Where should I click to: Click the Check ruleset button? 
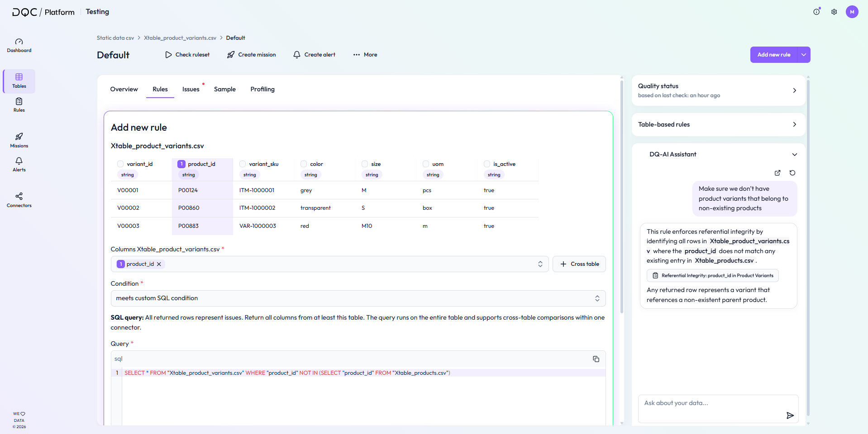click(x=187, y=55)
